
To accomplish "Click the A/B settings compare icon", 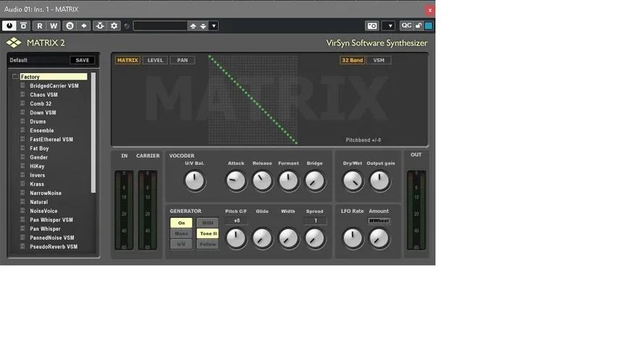I will [70, 25].
